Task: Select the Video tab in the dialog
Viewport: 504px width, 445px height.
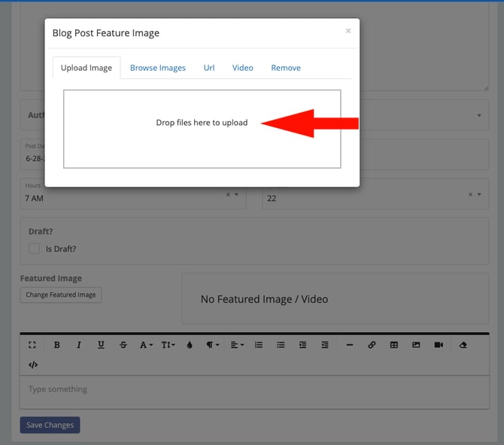Action: click(x=242, y=68)
